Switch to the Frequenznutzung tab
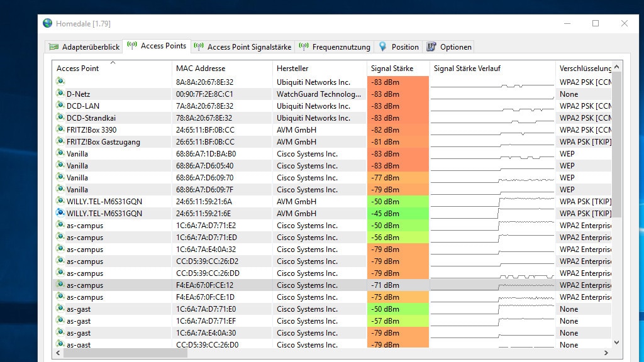The height and width of the screenshot is (362, 644). [x=335, y=47]
